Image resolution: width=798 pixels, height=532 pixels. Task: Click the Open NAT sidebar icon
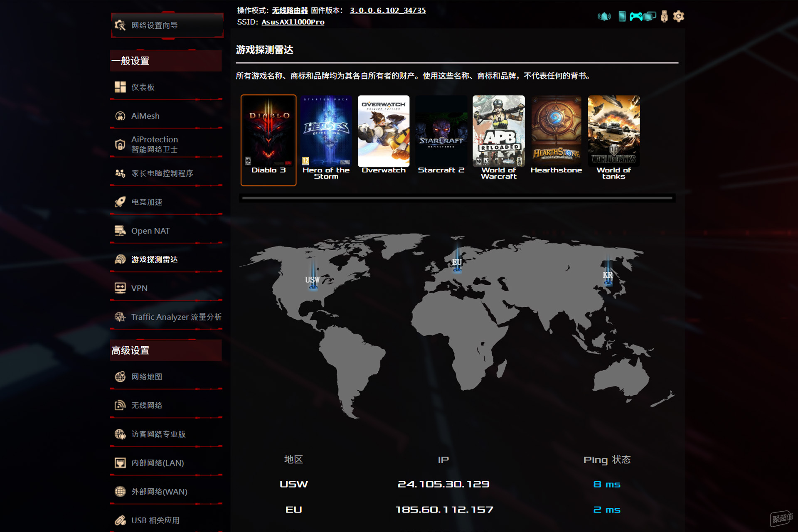pyautogui.click(x=120, y=231)
